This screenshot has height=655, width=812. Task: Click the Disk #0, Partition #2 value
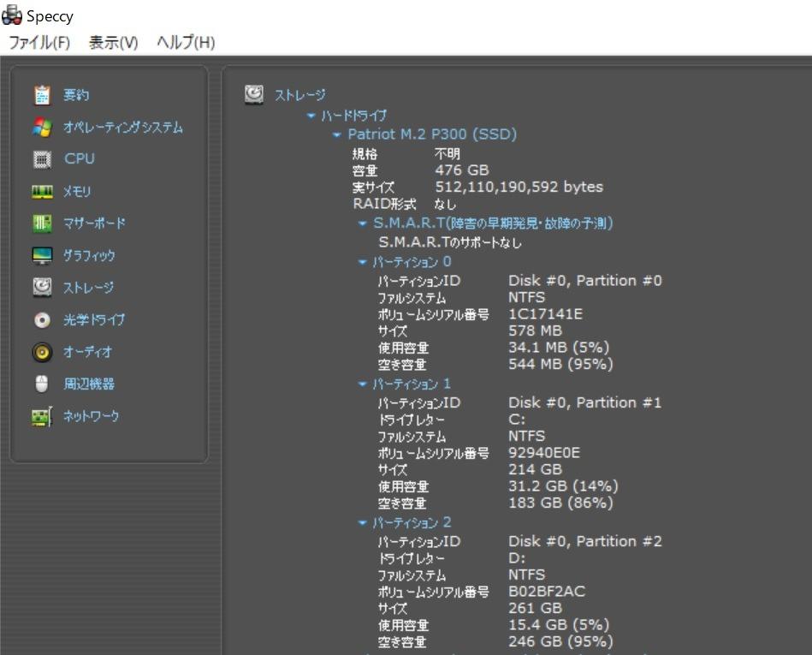(x=585, y=541)
